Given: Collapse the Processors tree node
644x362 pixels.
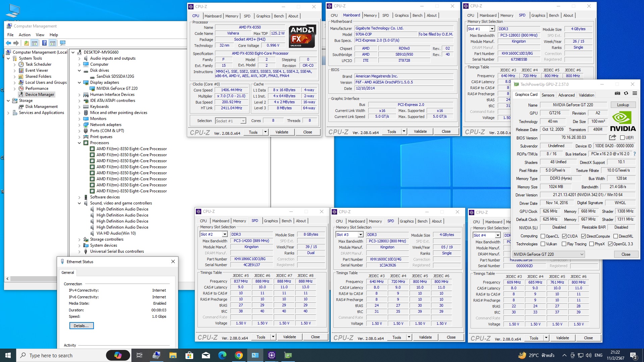Looking at the screenshot, I should pyautogui.click(x=79, y=143).
